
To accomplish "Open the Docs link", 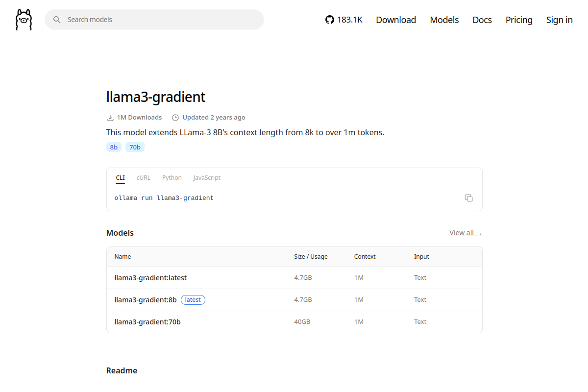I will click(482, 20).
